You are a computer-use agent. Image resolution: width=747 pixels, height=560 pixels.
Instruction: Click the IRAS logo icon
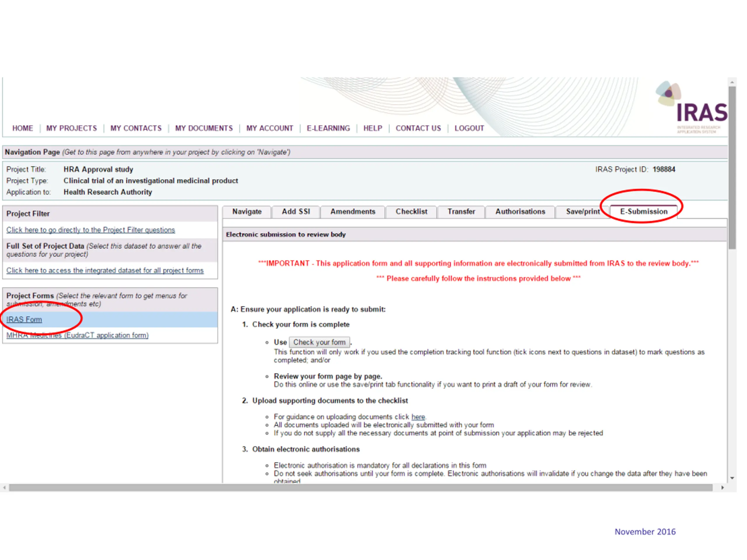(668, 93)
